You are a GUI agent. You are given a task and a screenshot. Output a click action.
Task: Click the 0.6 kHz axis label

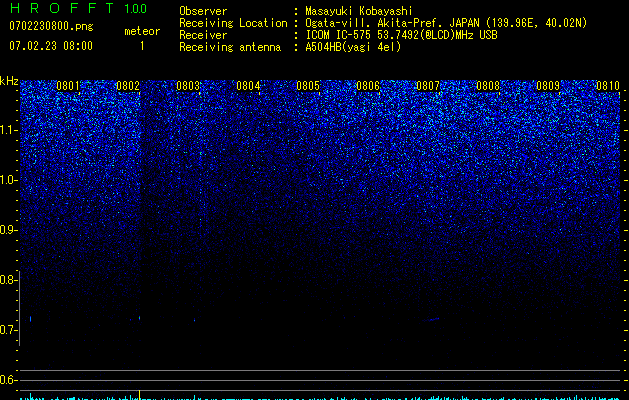point(8,380)
